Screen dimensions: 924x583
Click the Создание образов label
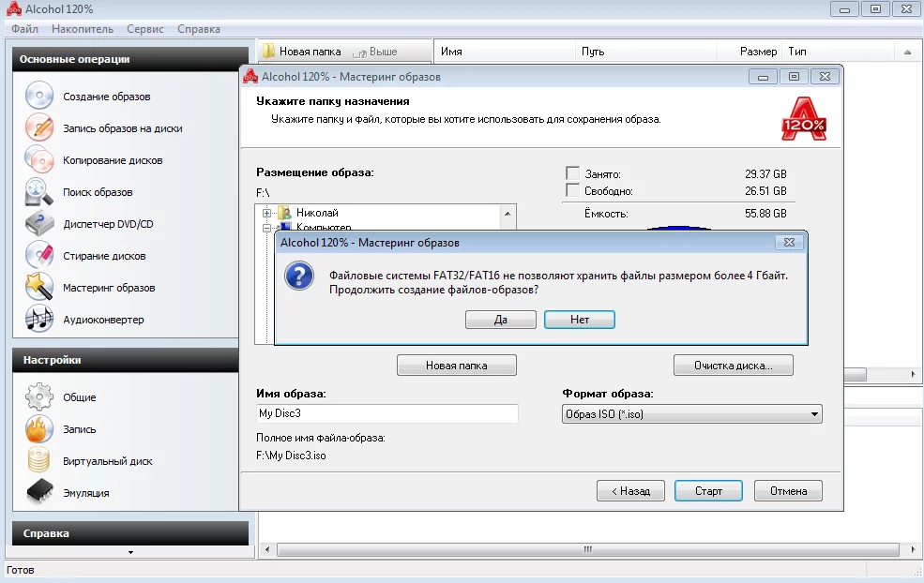[107, 97]
